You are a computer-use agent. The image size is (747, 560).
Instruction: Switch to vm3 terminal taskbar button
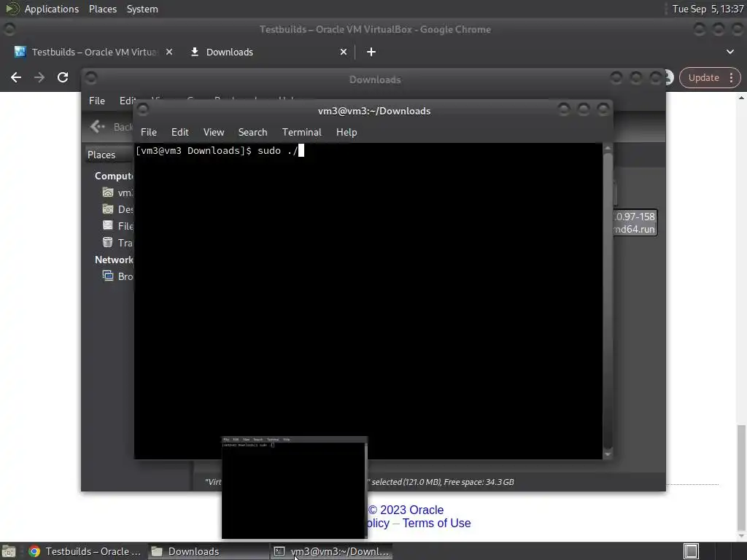click(x=332, y=551)
